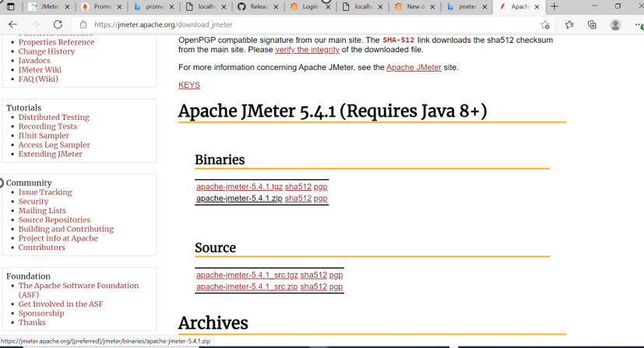This screenshot has width=644, height=348.
Task: Open the Favorites list icon
Action: pyautogui.click(x=569, y=24)
